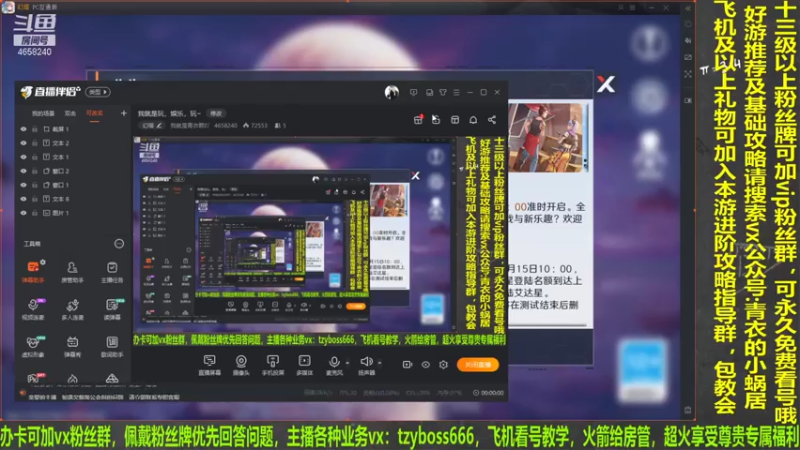
Task: Click the record video icon
Action: 407,364
